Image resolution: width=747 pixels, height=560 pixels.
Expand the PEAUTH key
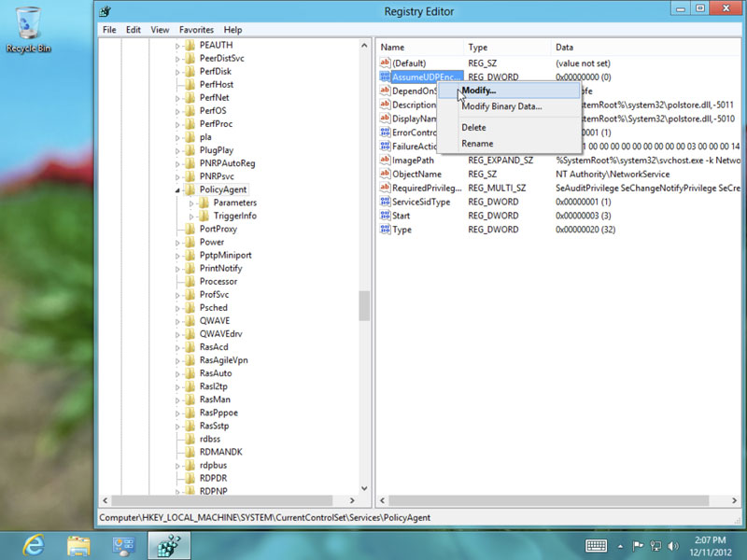(x=177, y=45)
